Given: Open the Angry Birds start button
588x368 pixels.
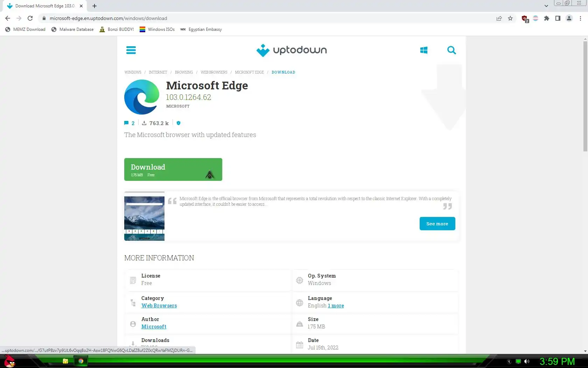Looking at the screenshot, I should 9,361.
